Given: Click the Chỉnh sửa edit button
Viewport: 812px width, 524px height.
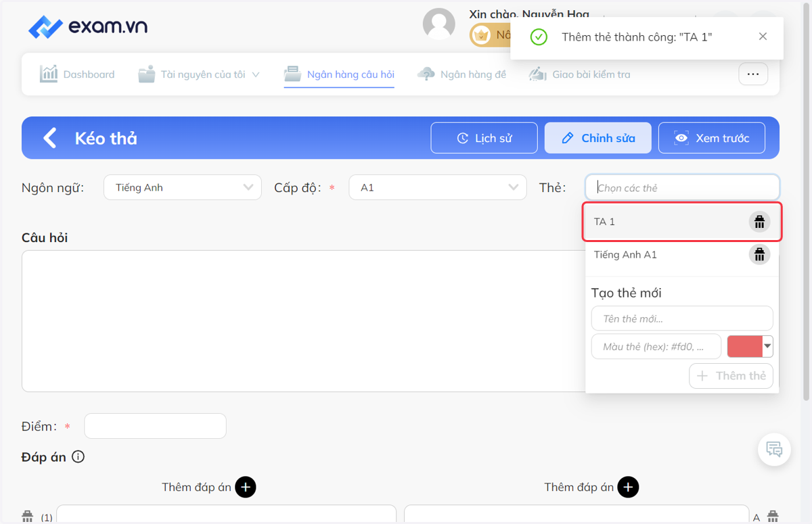Looking at the screenshot, I should coord(597,138).
